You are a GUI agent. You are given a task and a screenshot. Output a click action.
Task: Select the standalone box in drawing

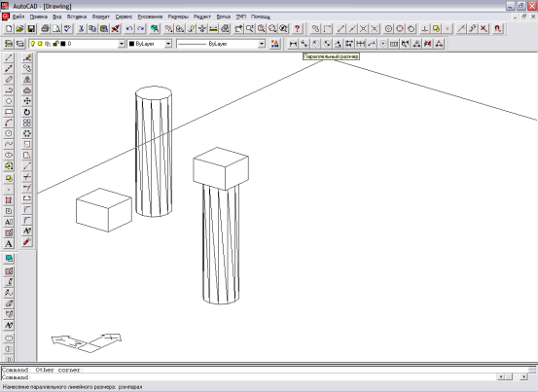pyautogui.click(x=104, y=210)
